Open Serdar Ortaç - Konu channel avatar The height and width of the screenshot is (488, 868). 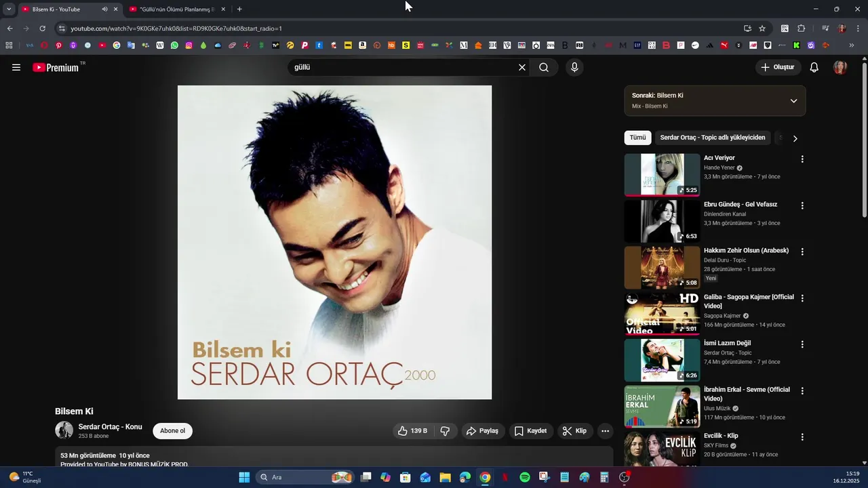tap(64, 430)
